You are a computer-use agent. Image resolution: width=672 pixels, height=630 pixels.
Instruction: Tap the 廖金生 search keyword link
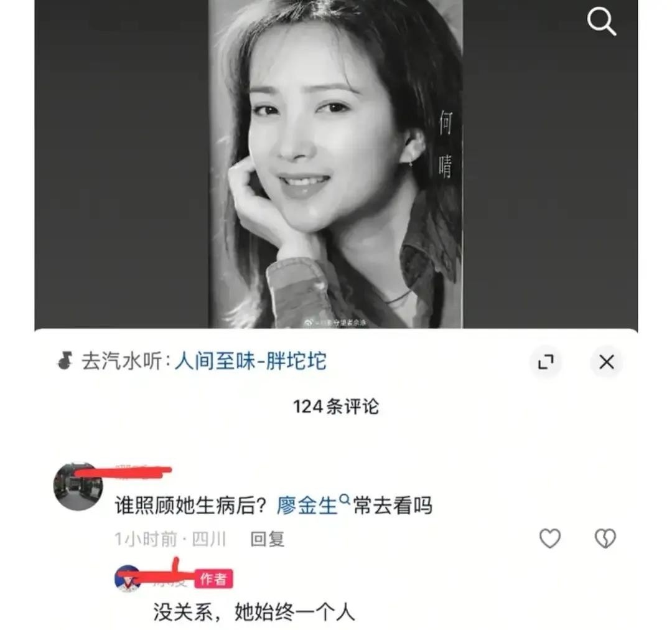(x=307, y=505)
